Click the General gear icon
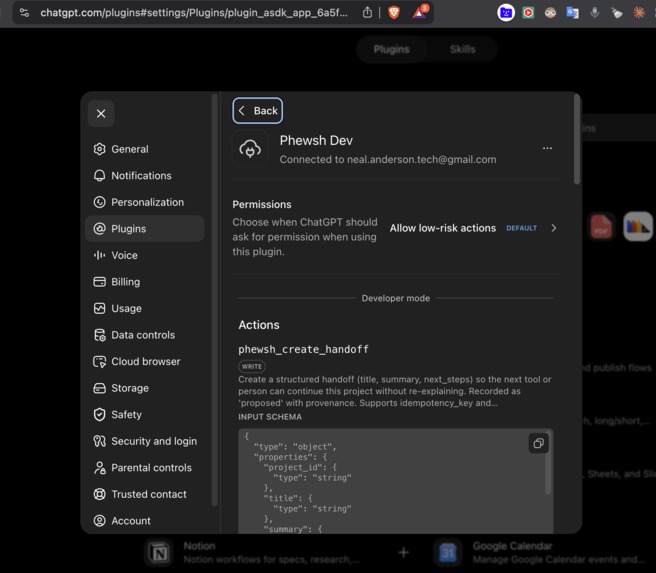The height and width of the screenshot is (573, 656). click(100, 149)
